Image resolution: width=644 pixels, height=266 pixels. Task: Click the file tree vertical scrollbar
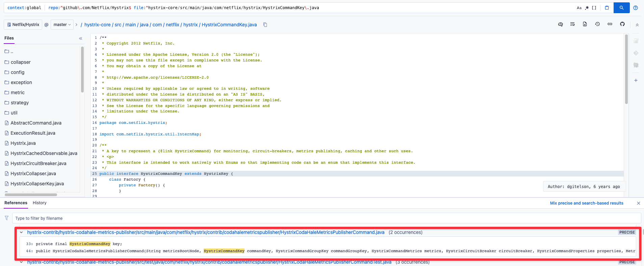click(82, 69)
